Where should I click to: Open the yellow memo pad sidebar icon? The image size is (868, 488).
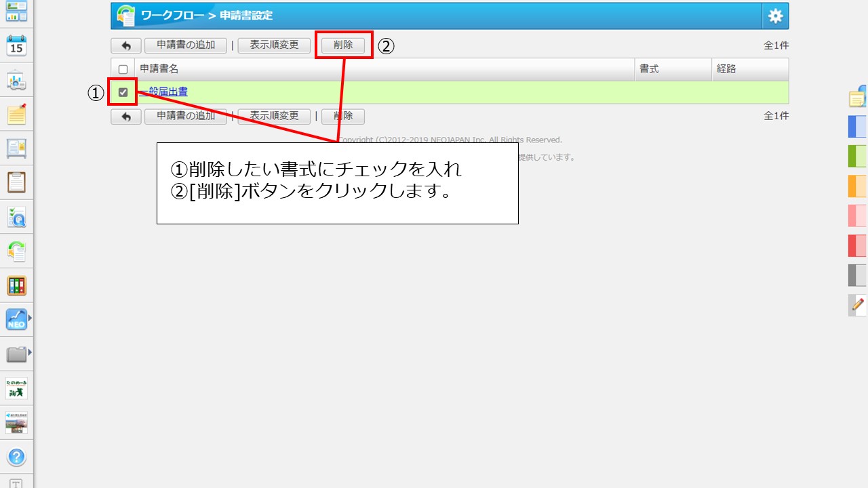(16, 115)
